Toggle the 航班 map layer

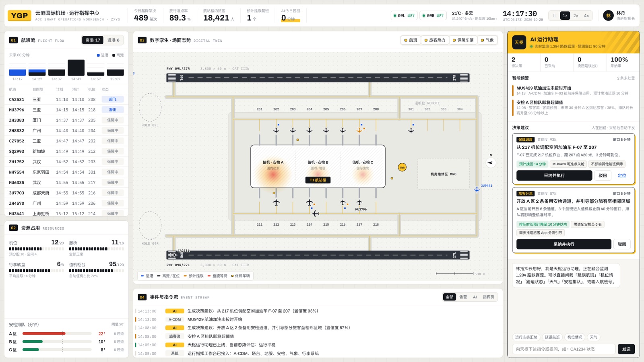pos(411,40)
